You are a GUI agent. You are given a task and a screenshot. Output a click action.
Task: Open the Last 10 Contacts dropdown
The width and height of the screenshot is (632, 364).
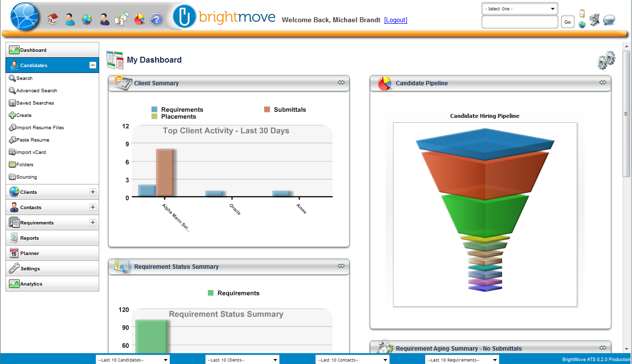(x=353, y=360)
